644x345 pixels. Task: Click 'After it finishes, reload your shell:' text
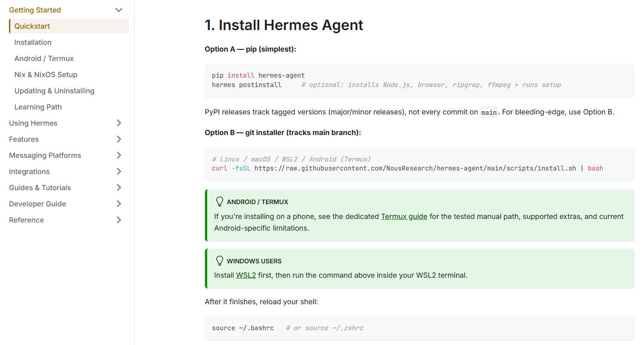coord(261,302)
